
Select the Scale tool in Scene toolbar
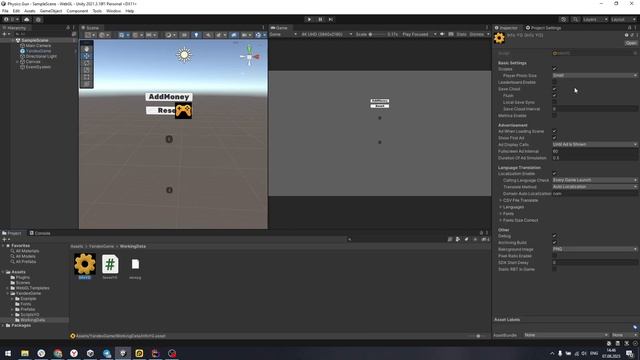(x=87, y=70)
